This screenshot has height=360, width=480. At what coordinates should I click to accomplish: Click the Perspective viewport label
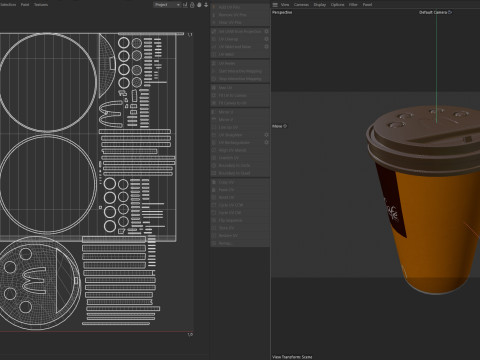tap(282, 12)
